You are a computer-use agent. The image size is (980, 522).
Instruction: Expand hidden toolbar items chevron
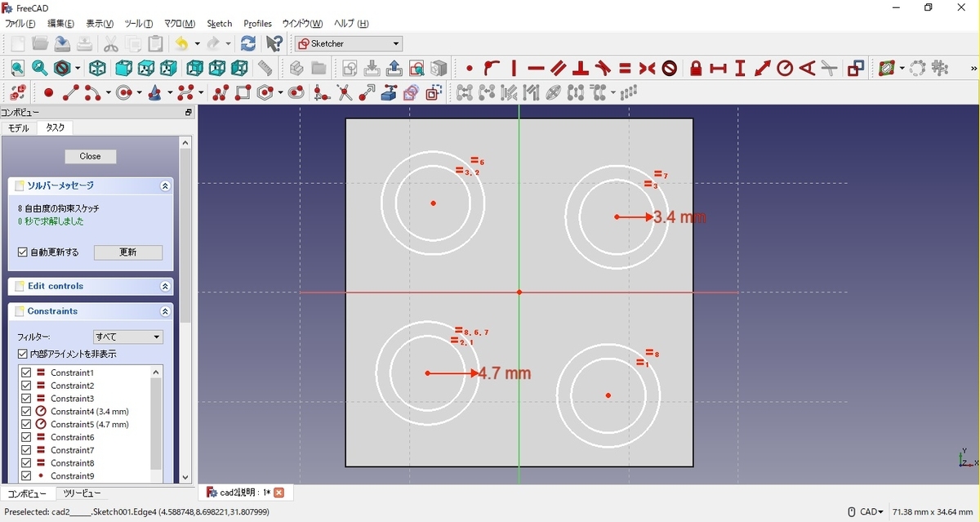pos(973,69)
